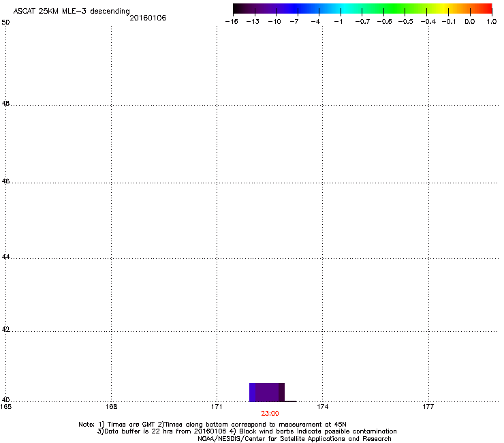Click the -4 colorbar label

pos(315,22)
